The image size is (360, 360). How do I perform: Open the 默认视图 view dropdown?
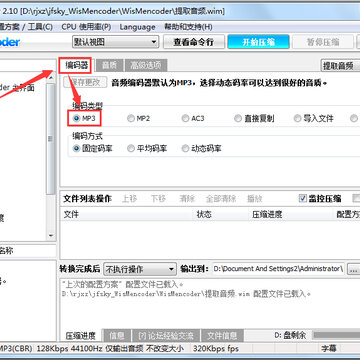(116, 42)
